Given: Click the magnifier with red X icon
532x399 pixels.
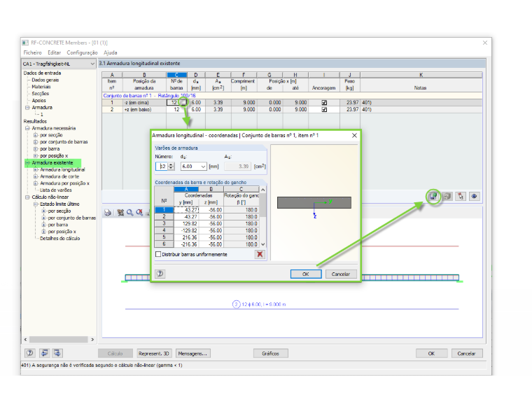Looking at the screenshot, I should (x=139, y=213).
